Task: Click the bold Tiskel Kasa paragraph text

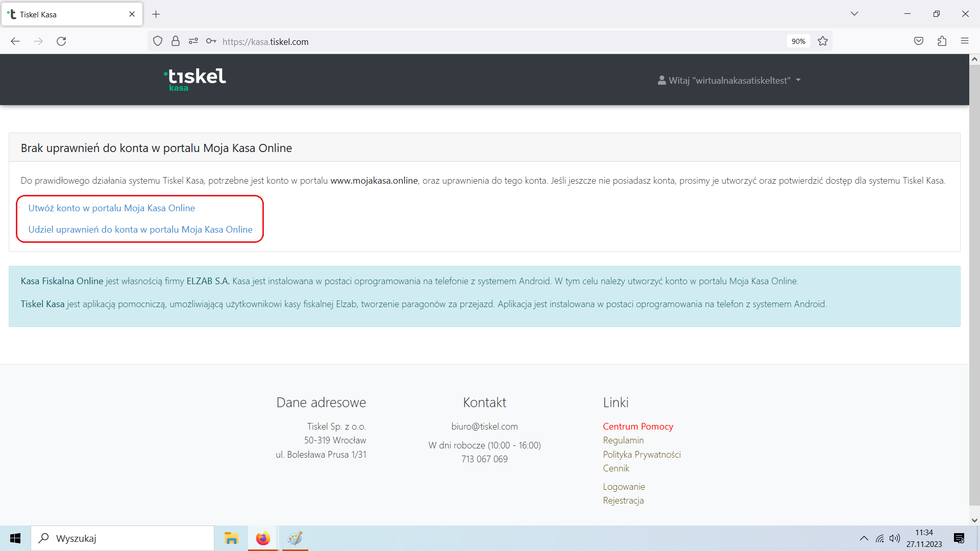Action: pyautogui.click(x=42, y=304)
